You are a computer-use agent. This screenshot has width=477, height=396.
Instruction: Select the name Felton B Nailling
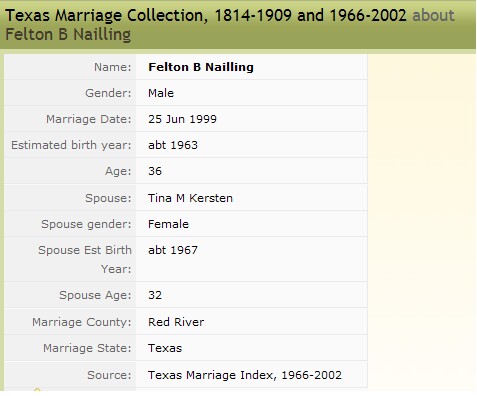[x=201, y=67]
